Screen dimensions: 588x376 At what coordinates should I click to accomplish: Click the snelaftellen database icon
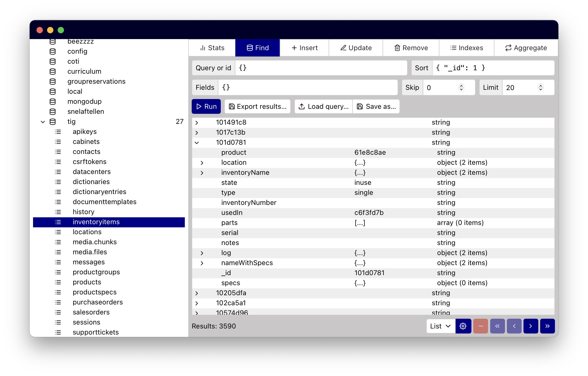coord(53,111)
